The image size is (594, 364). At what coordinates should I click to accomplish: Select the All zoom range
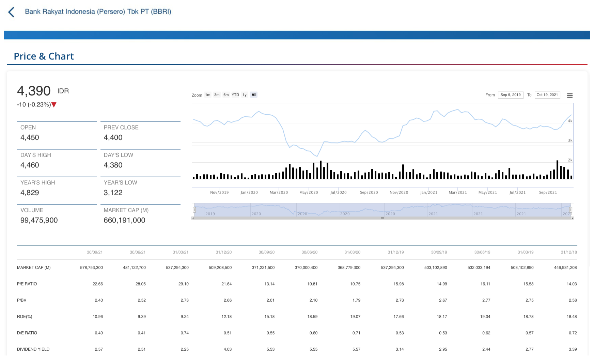pyautogui.click(x=254, y=95)
